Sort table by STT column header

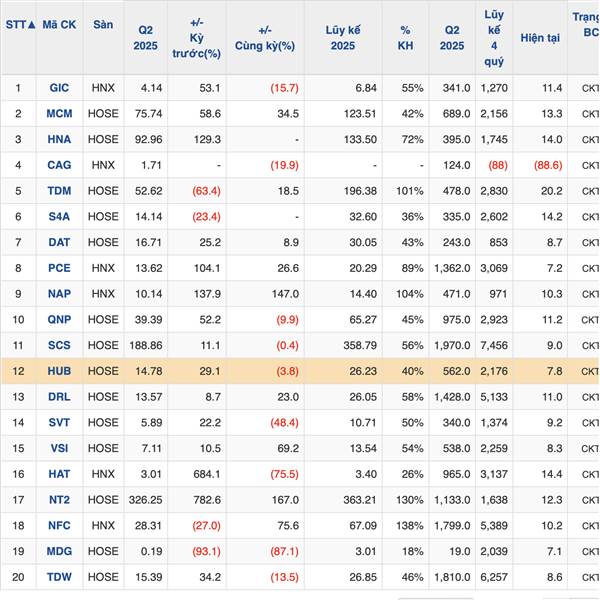pos(20,25)
